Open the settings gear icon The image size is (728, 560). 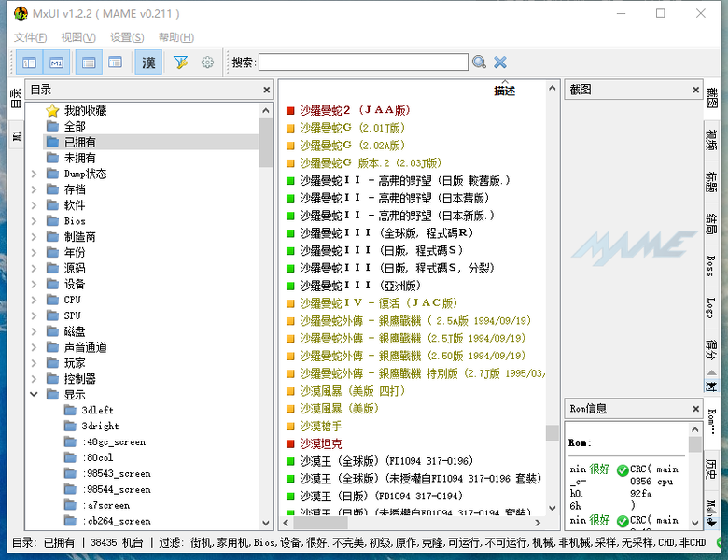click(x=207, y=63)
